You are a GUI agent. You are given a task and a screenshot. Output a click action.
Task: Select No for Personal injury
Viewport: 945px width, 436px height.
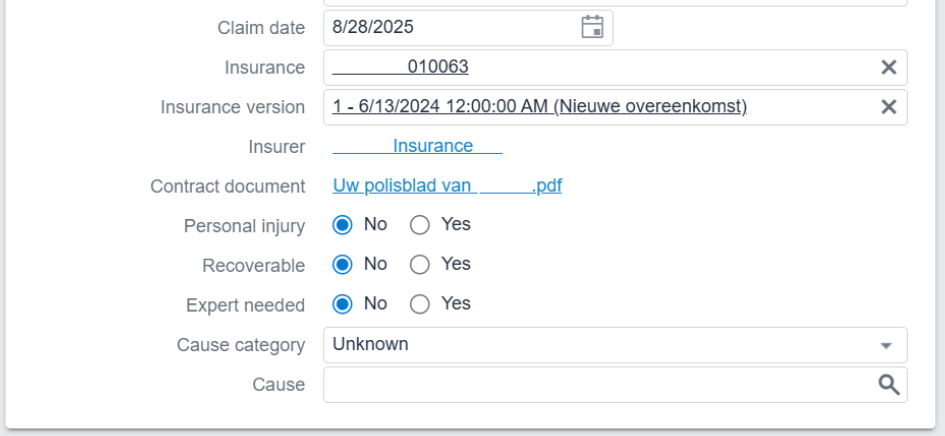click(343, 225)
